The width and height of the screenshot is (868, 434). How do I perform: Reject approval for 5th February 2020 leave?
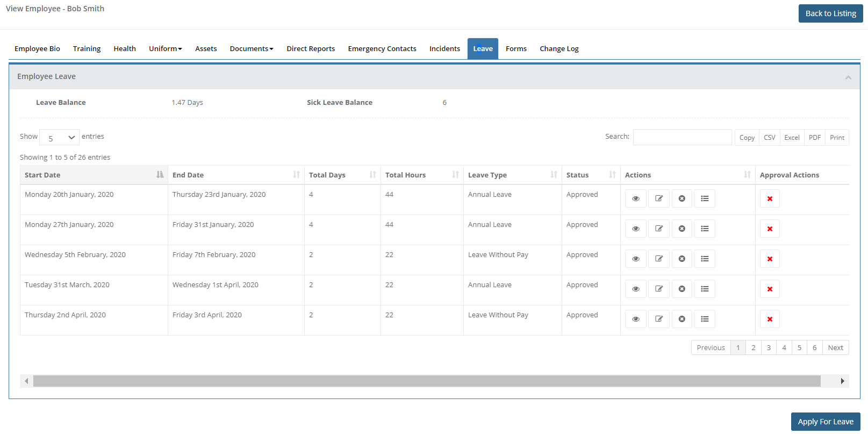[x=770, y=259]
